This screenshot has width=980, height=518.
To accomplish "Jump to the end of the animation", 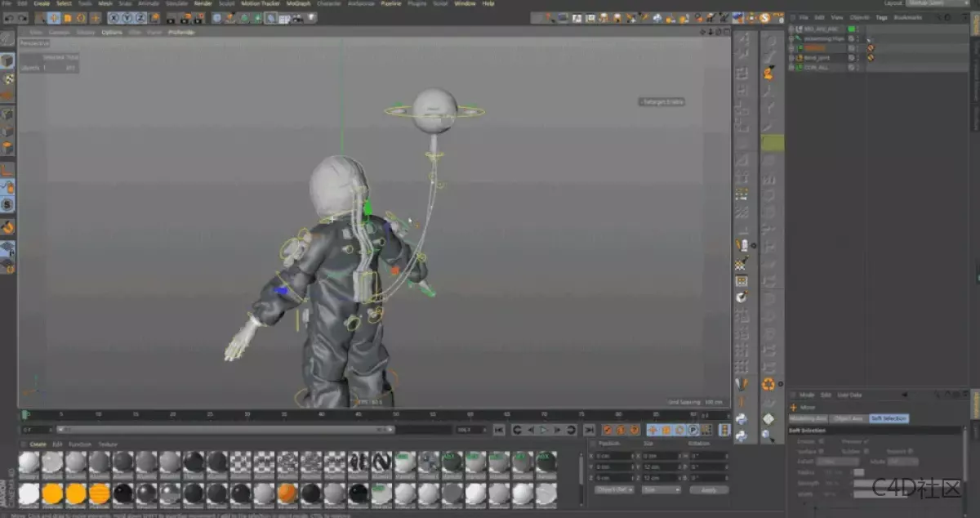I will [x=588, y=430].
